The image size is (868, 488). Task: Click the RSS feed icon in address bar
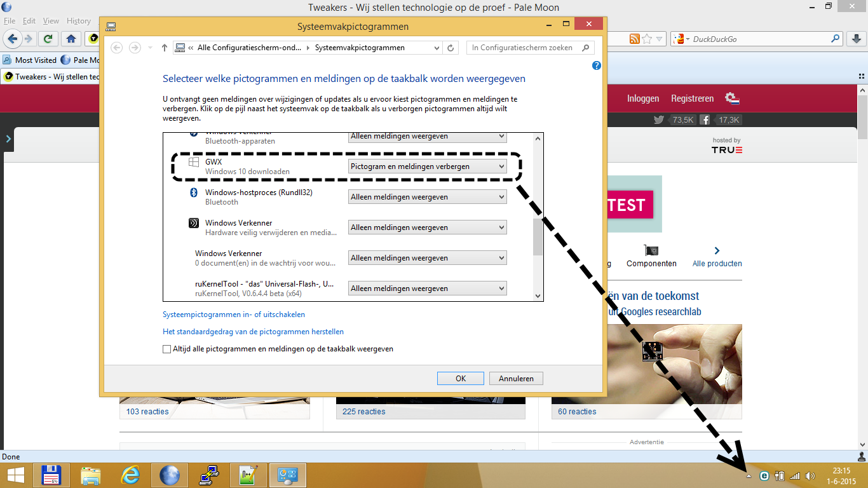point(634,39)
